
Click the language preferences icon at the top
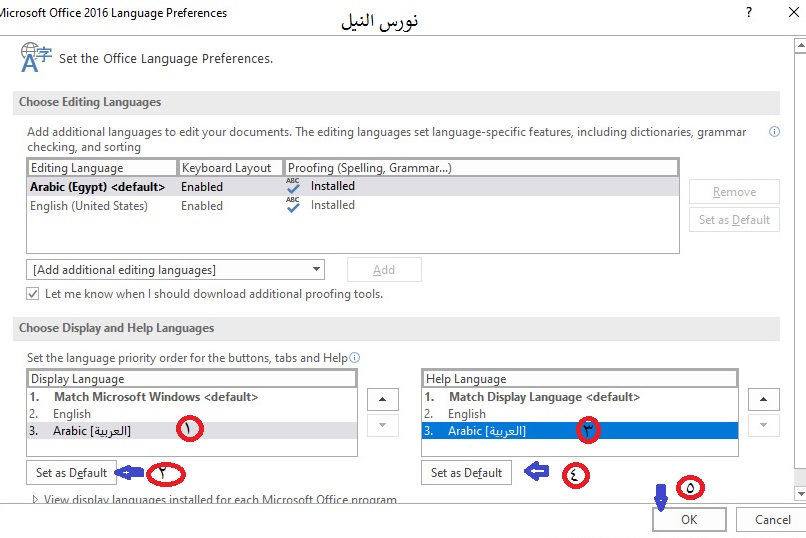(x=36, y=57)
